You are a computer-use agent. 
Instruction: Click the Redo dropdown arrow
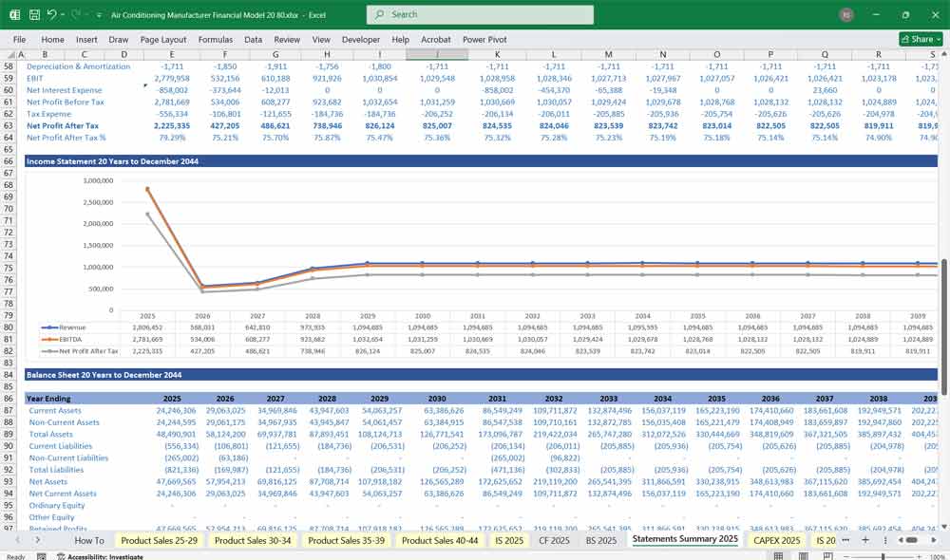pyautogui.click(x=85, y=14)
